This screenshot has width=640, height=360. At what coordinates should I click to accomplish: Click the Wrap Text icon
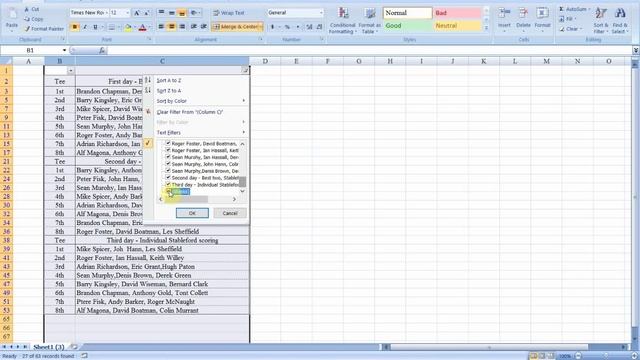[216, 13]
